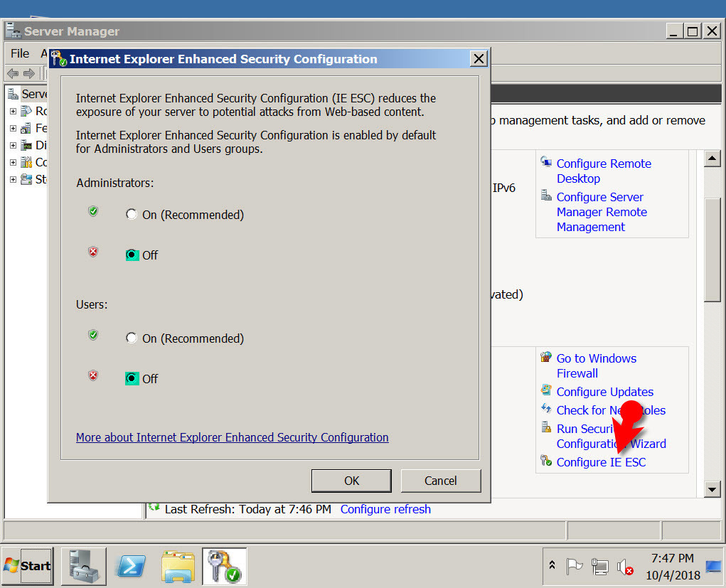Click the Show Desktop button
The width and height of the screenshot is (726, 588).
point(713,566)
